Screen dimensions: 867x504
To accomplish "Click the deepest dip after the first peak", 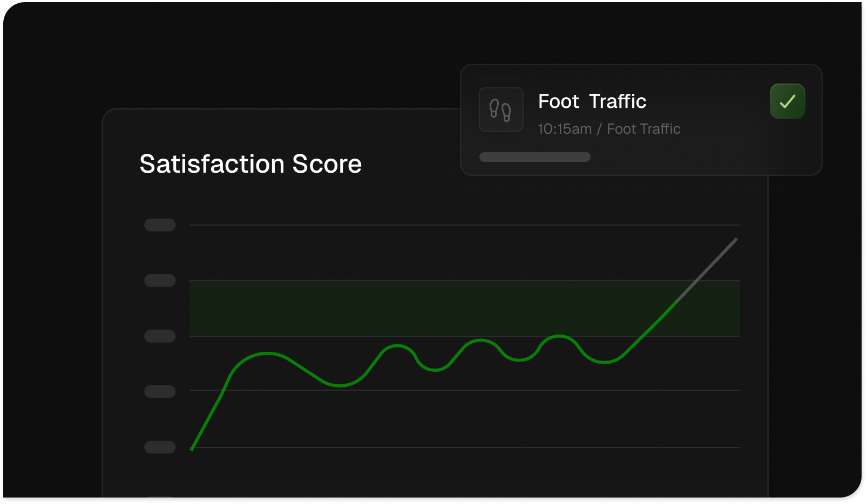I will pos(340,386).
